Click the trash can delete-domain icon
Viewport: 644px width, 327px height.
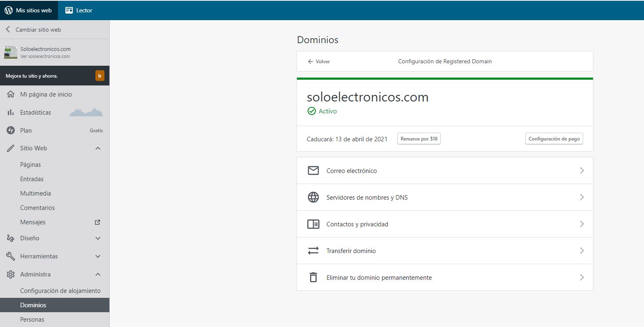tap(313, 277)
